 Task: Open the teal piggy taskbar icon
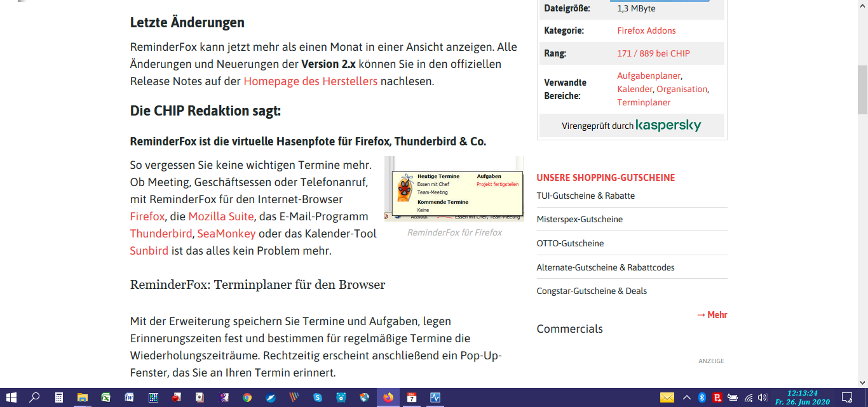pyautogui.click(x=341, y=397)
